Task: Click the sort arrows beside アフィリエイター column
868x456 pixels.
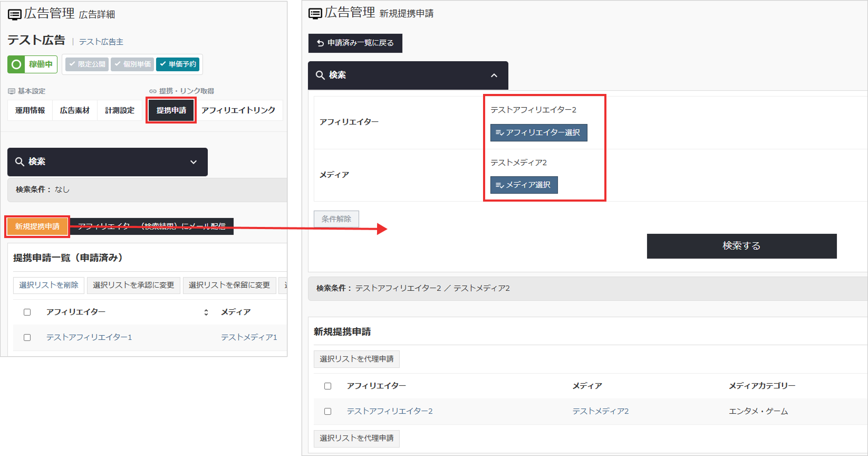Action: [x=206, y=312]
